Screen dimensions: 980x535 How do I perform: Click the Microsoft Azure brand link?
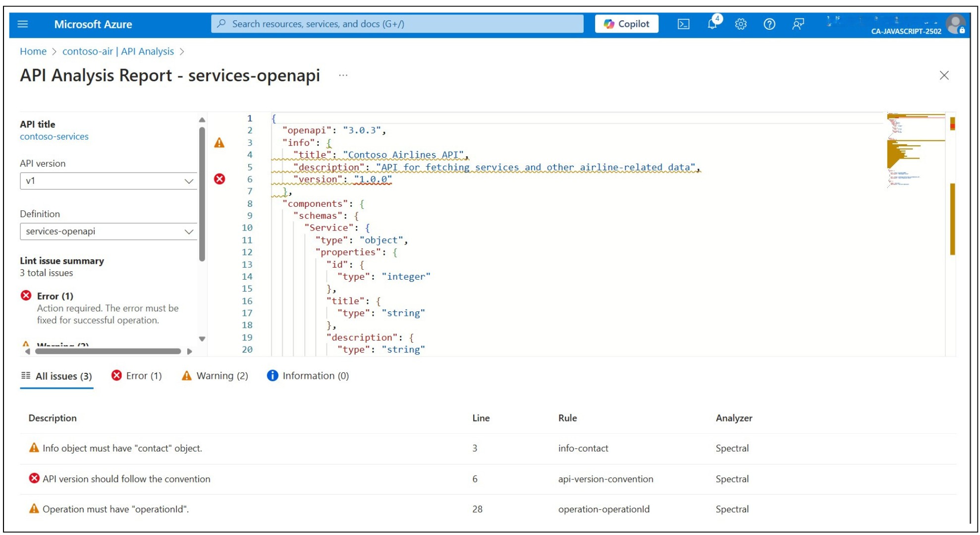pyautogui.click(x=93, y=24)
